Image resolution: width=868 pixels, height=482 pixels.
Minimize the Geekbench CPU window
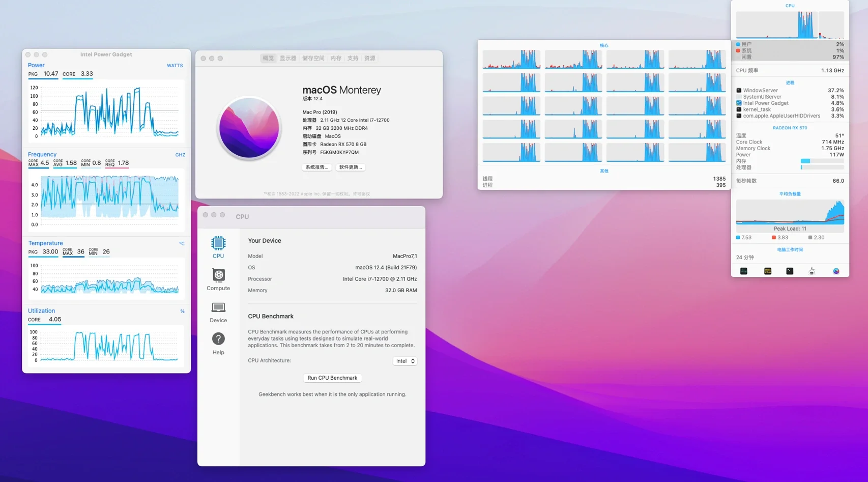(214, 215)
